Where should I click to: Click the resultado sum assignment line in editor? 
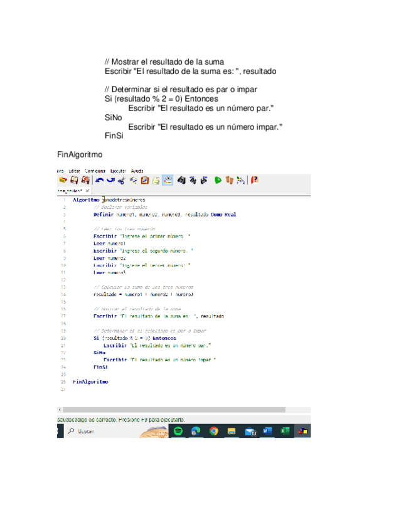pos(143,294)
